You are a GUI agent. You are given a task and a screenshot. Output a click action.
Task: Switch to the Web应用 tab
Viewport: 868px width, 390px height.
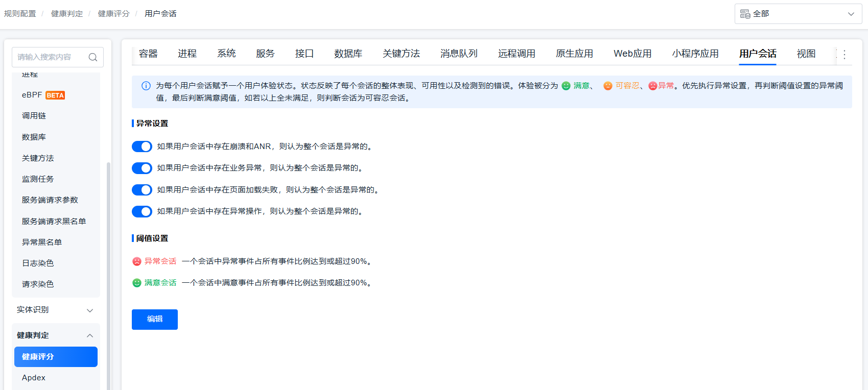[632, 54]
